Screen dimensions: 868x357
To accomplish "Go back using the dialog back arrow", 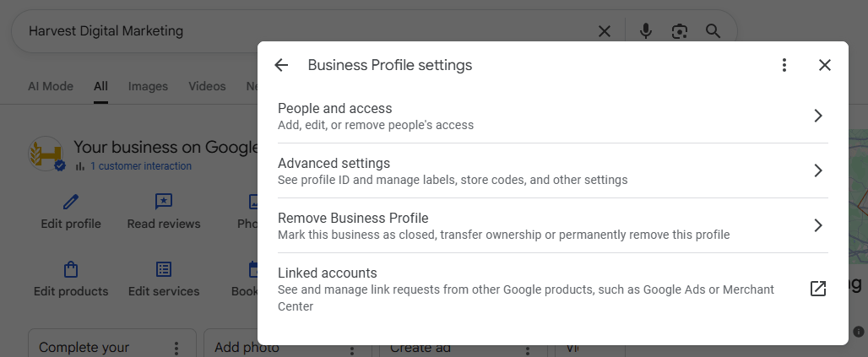I will 281,65.
